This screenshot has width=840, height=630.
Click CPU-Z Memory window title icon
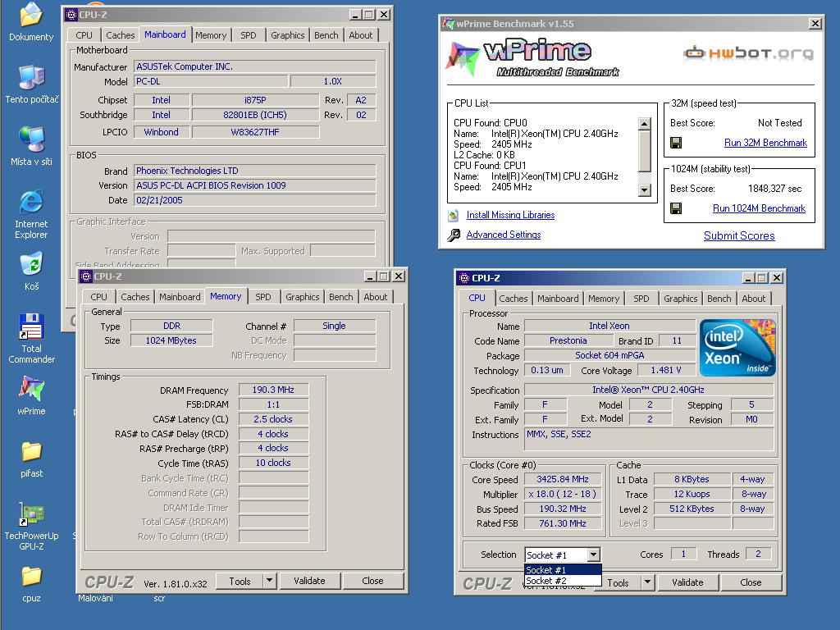pos(86,276)
